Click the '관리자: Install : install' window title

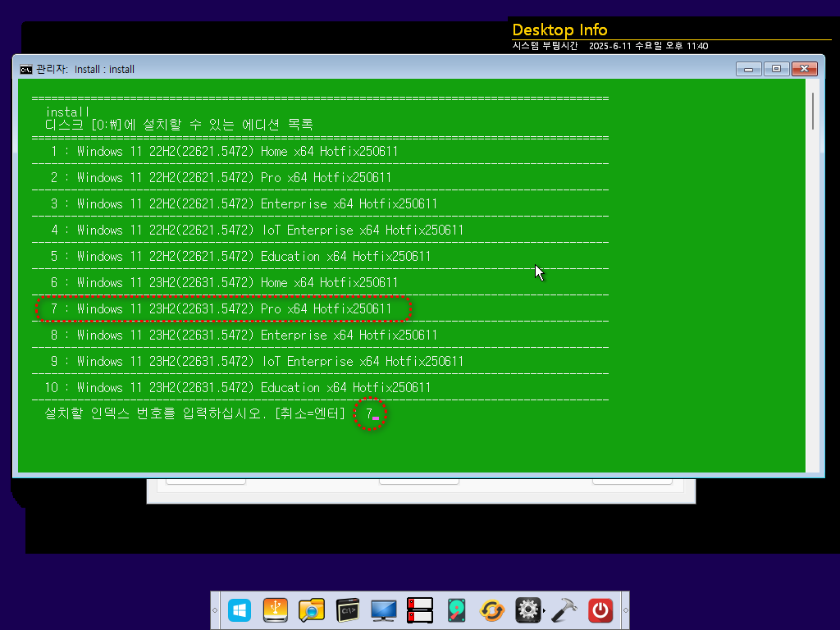coord(85,69)
